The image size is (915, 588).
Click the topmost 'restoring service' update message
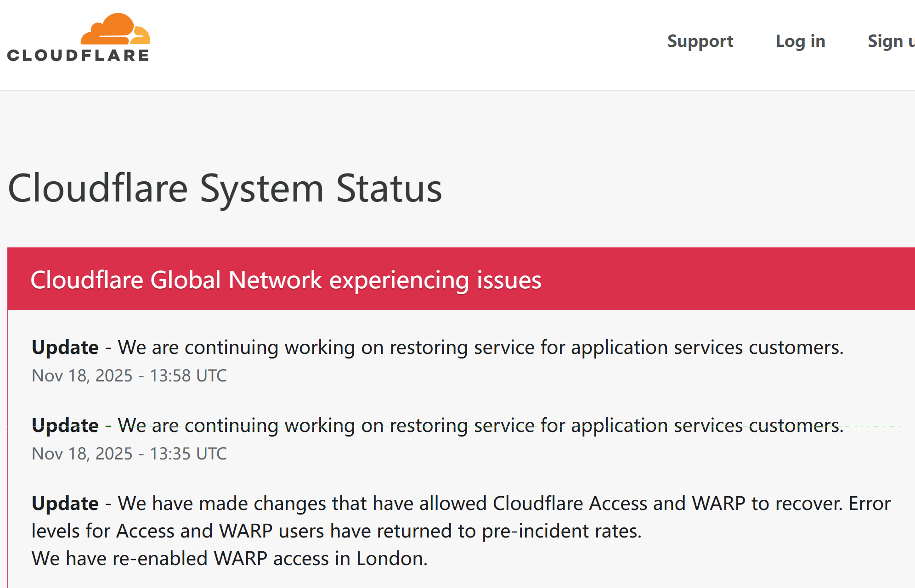pyautogui.click(x=480, y=347)
